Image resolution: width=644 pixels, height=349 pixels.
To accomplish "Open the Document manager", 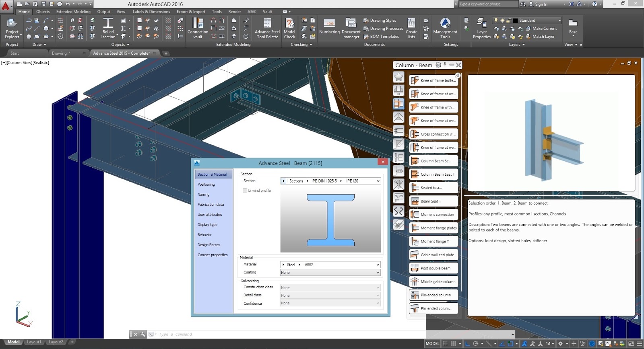I will coord(351,29).
